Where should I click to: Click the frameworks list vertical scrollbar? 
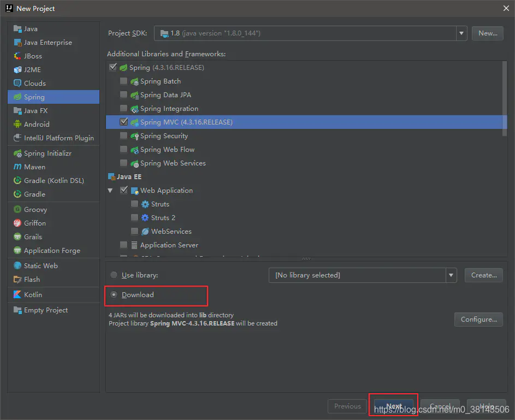[505, 98]
